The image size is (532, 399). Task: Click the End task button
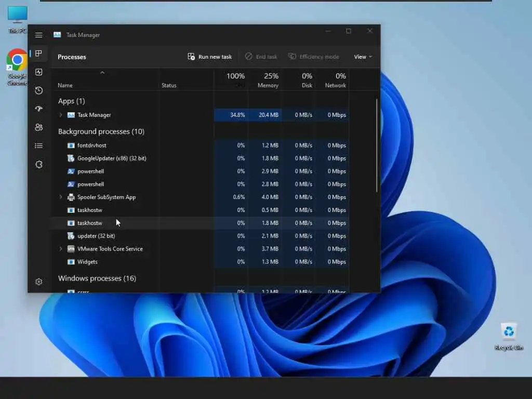261,57
